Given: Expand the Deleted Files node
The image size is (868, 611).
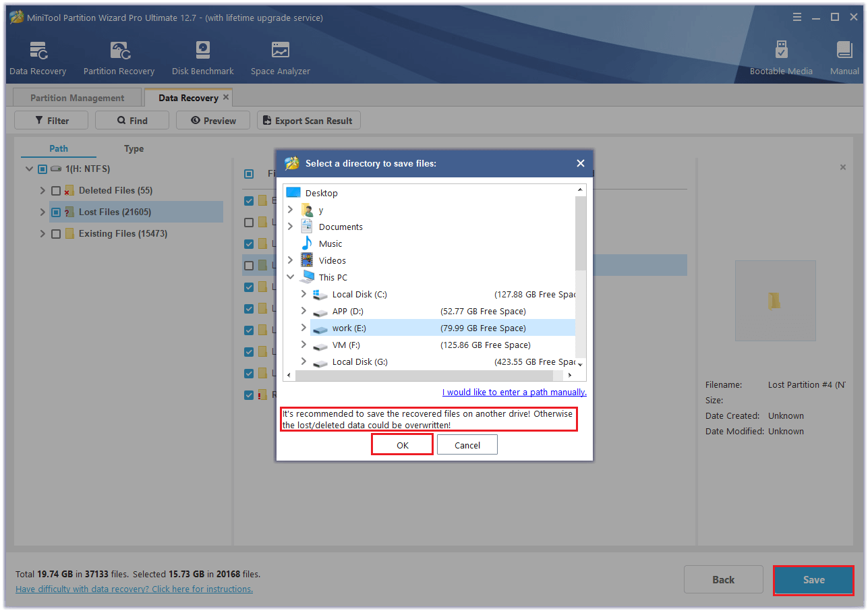Looking at the screenshot, I should pos(42,190).
